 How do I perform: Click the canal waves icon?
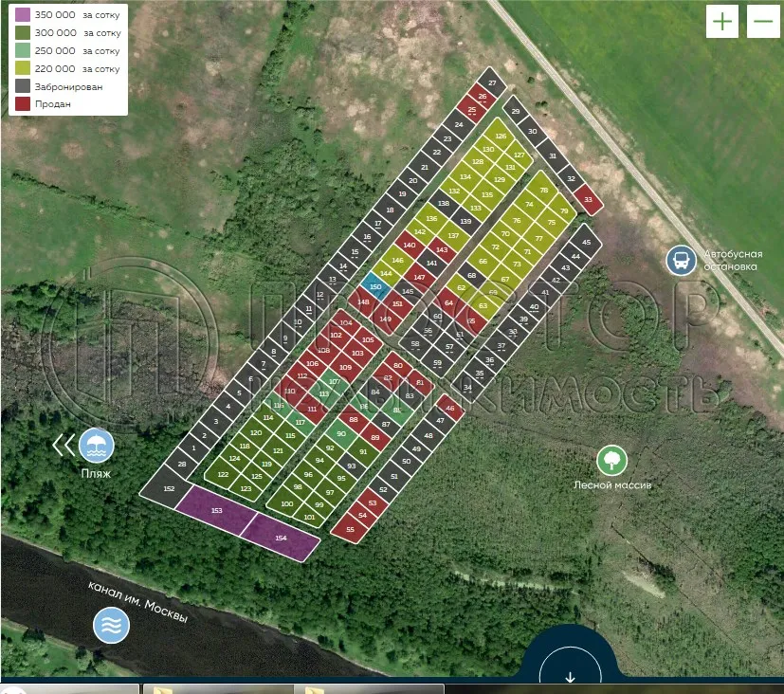tap(110, 626)
